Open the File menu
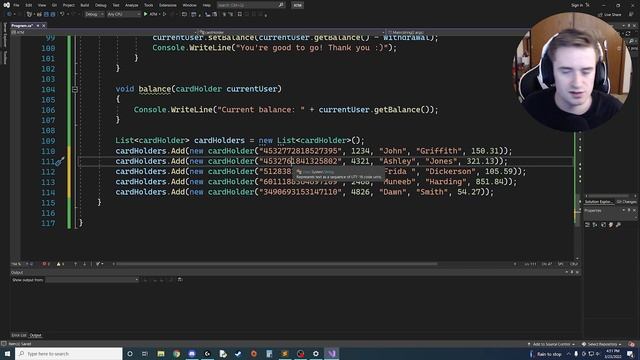640x360 pixels. tap(16, 5)
